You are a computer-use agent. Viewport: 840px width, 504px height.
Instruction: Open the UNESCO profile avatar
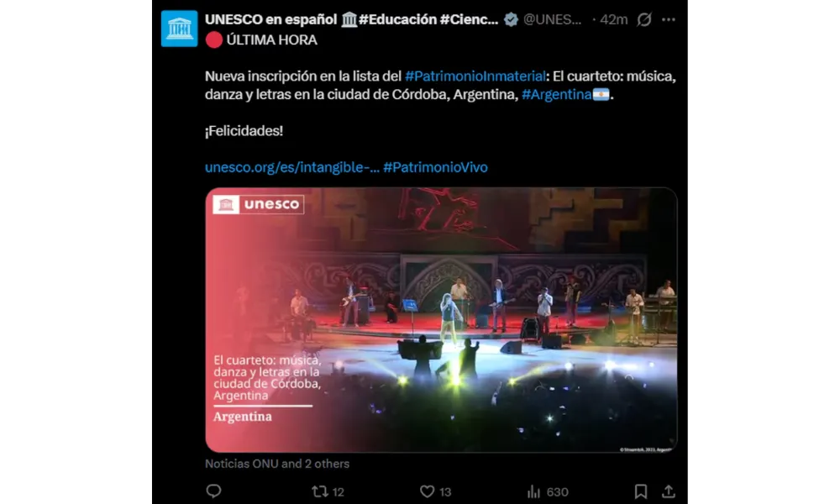[x=180, y=29]
